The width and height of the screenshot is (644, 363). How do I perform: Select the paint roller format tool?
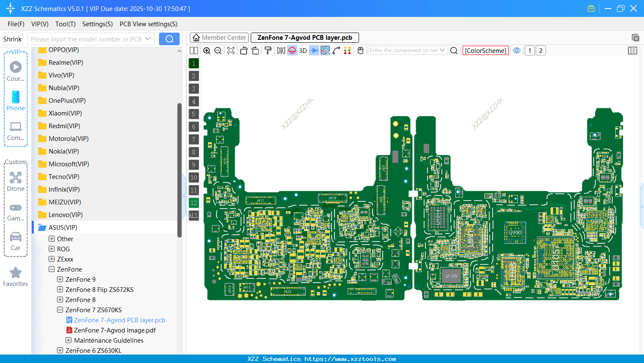click(268, 51)
